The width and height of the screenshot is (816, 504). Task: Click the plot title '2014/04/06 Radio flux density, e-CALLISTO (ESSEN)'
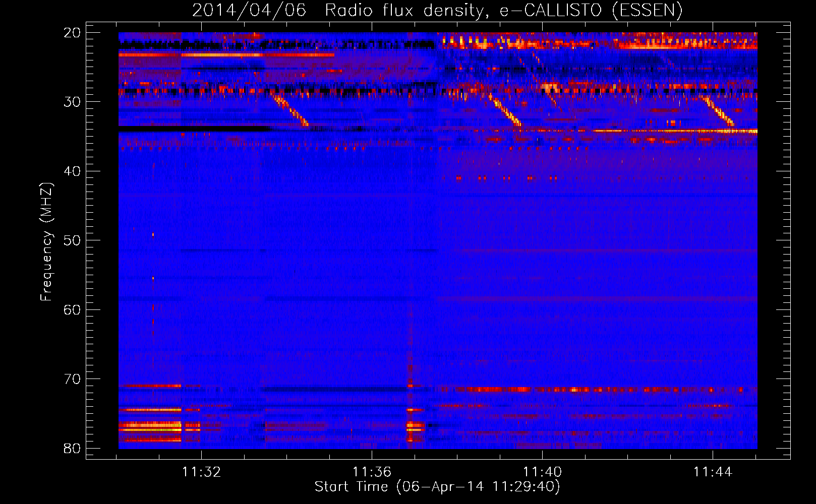tap(437, 10)
